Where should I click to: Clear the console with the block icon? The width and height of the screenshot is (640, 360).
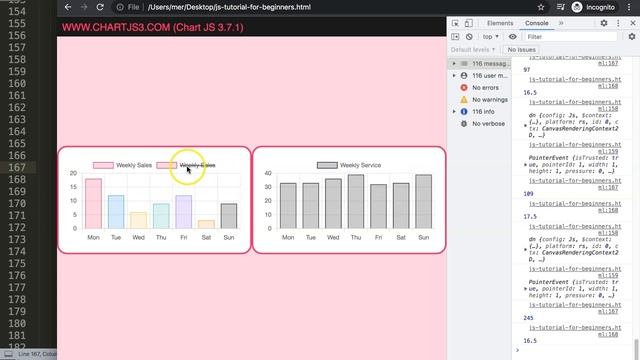(x=469, y=37)
